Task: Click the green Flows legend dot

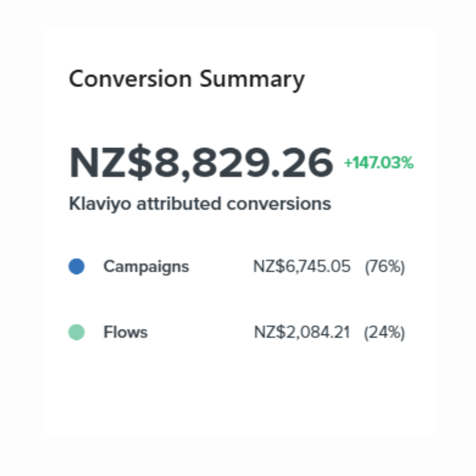Action: click(x=76, y=332)
